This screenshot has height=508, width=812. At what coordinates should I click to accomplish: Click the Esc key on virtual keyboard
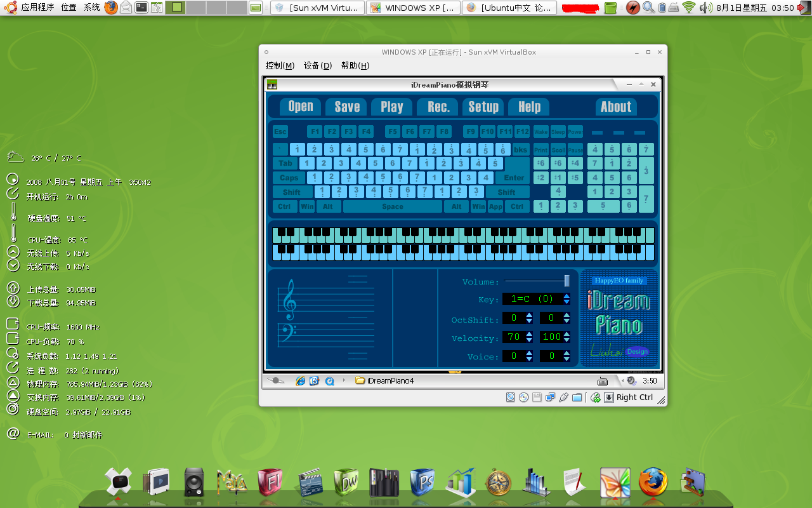(x=280, y=131)
